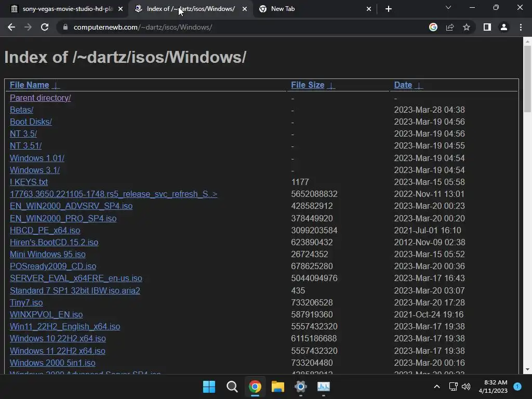Download Hiren's.BootCD.15.2.iso
This screenshot has width=532, height=399.
coord(54,242)
